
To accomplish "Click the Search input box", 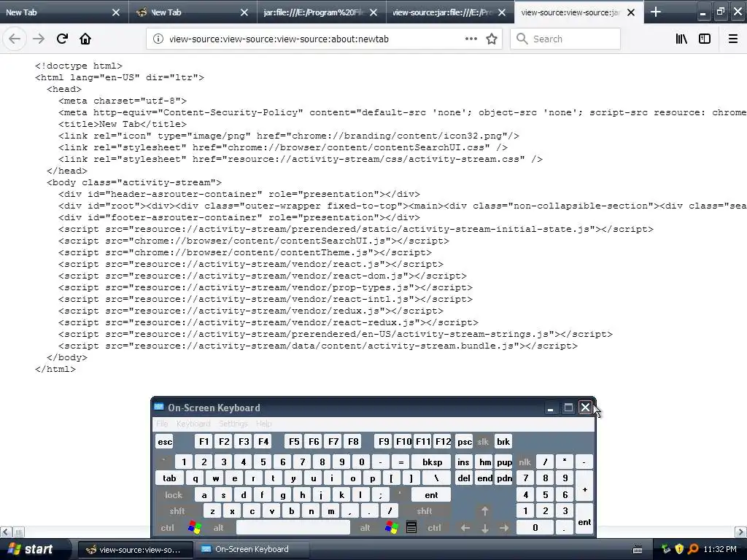I will click(565, 39).
